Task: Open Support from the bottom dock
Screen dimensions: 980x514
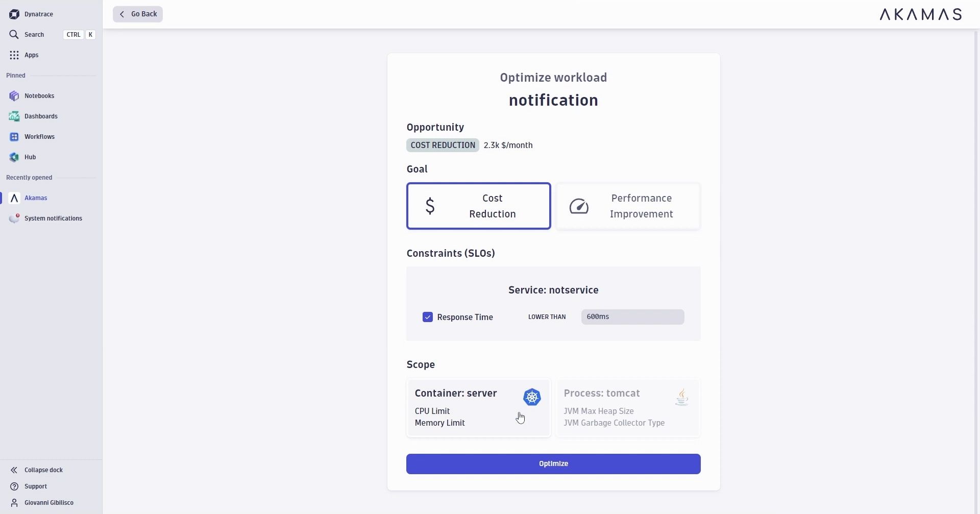Action: tap(34, 486)
